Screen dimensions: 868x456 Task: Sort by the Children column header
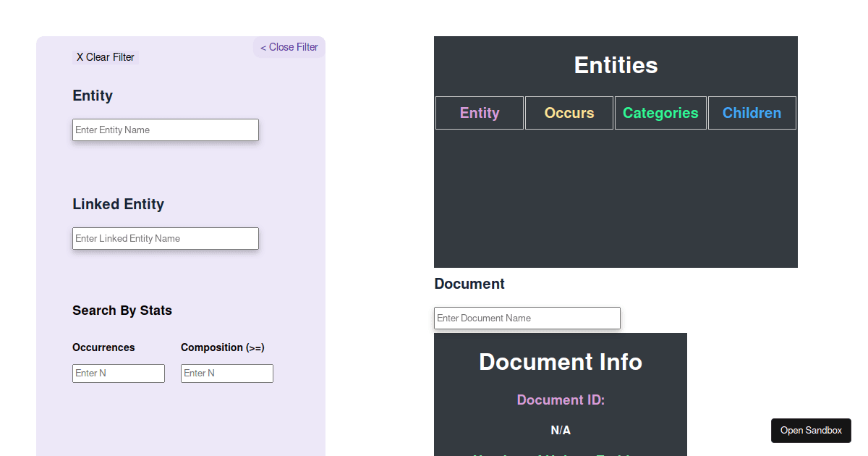point(752,113)
